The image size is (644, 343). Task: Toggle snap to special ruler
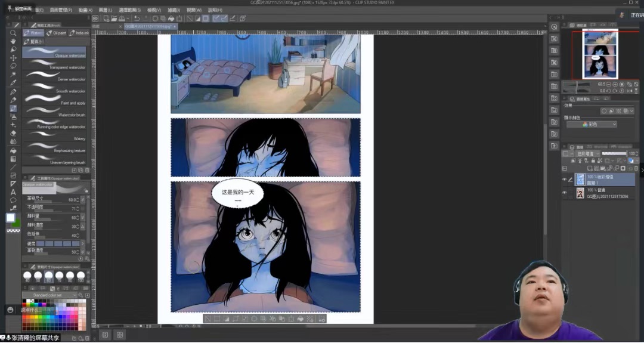coord(224,18)
